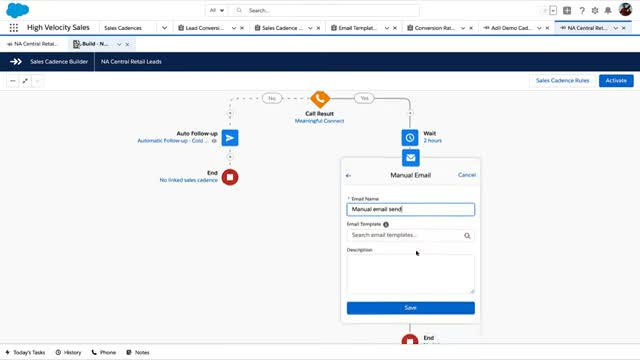The image size is (640, 360).
Task: Save the Manual Email step
Action: coord(411,308)
